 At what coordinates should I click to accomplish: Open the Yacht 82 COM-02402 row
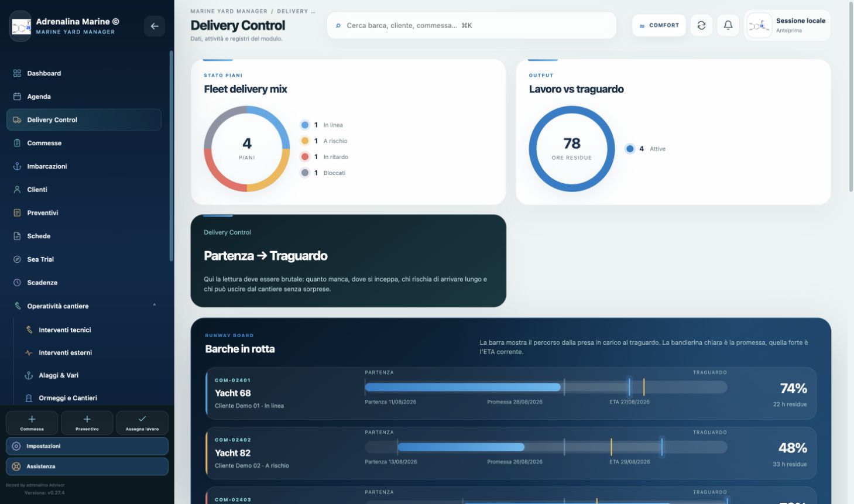[511, 453]
